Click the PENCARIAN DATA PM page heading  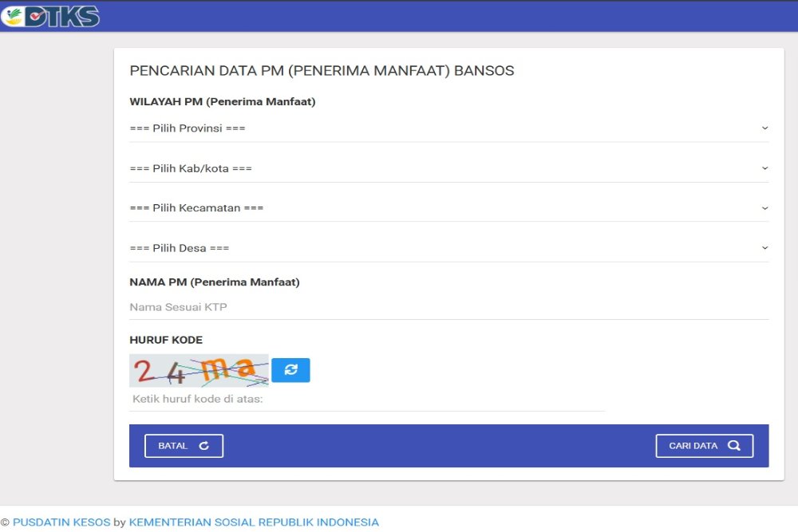(322, 70)
